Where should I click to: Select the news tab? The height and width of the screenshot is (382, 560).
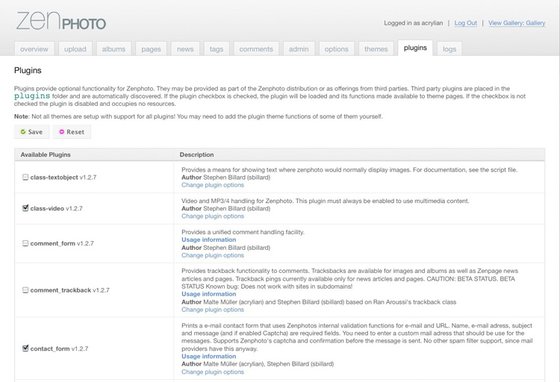(185, 49)
